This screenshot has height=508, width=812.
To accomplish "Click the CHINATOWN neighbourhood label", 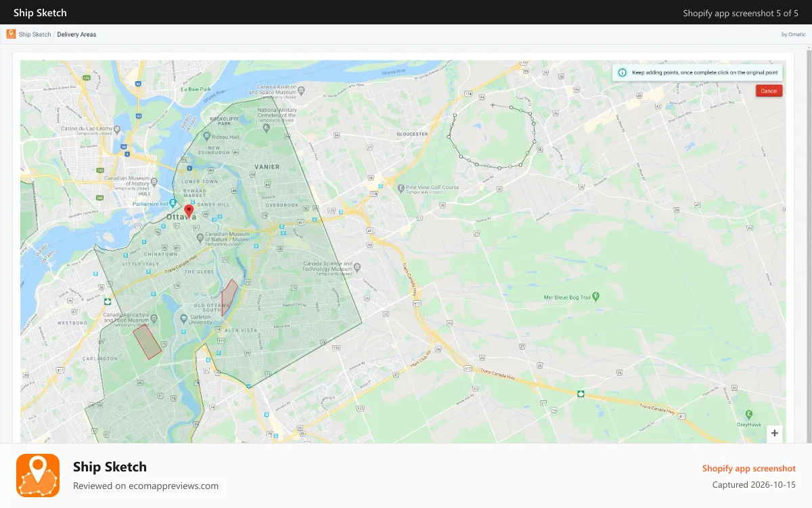I will [161, 254].
